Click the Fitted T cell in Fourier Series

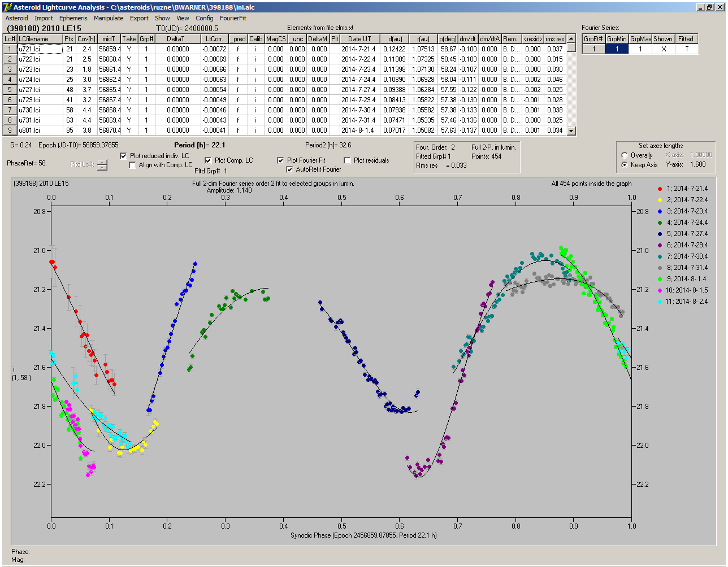coord(686,49)
